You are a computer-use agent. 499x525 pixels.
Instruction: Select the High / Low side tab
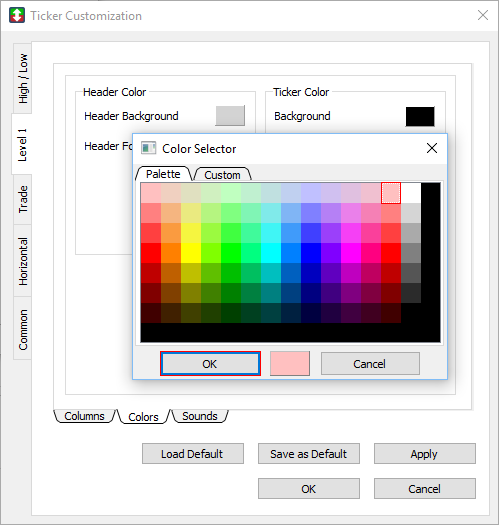point(23,79)
